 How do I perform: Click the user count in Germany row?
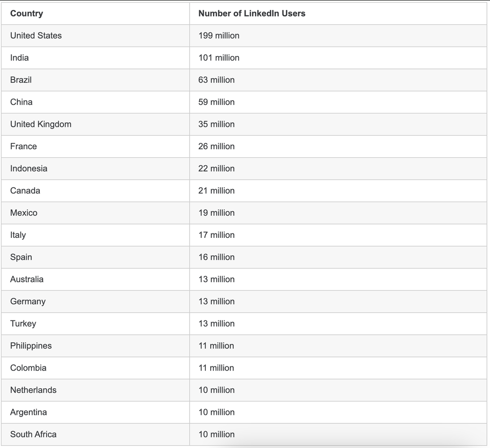coord(217,302)
